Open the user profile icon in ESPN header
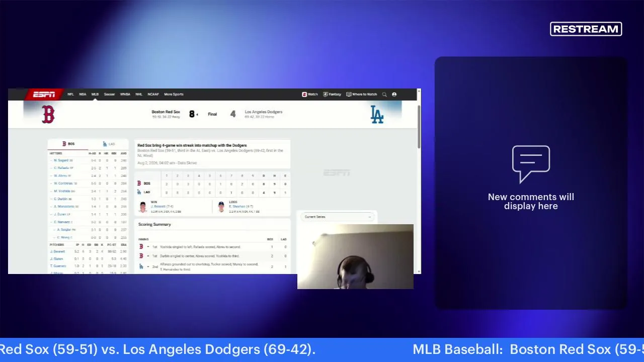The width and height of the screenshot is (644, 362). [x=394, y=95]
